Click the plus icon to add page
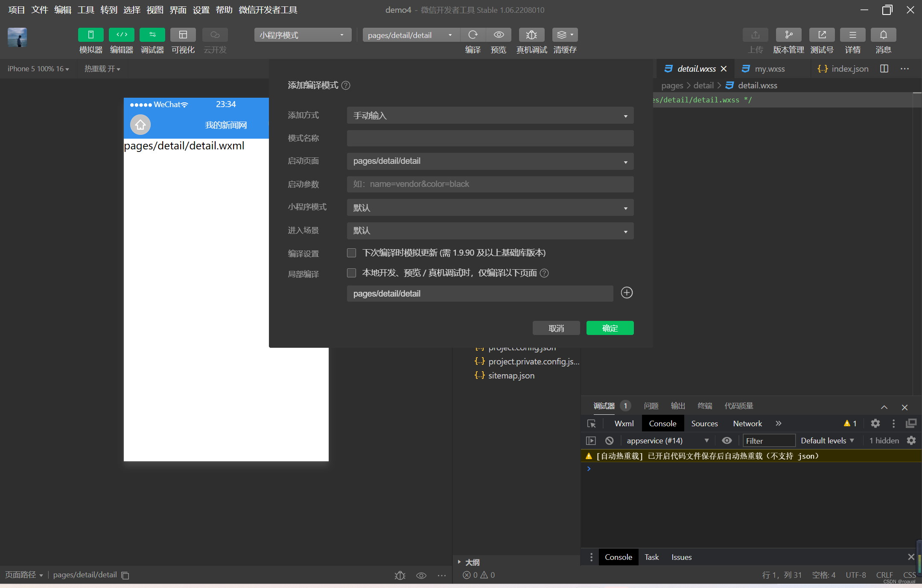The width and height of the screenshot is (922, 588). (626, 293)
